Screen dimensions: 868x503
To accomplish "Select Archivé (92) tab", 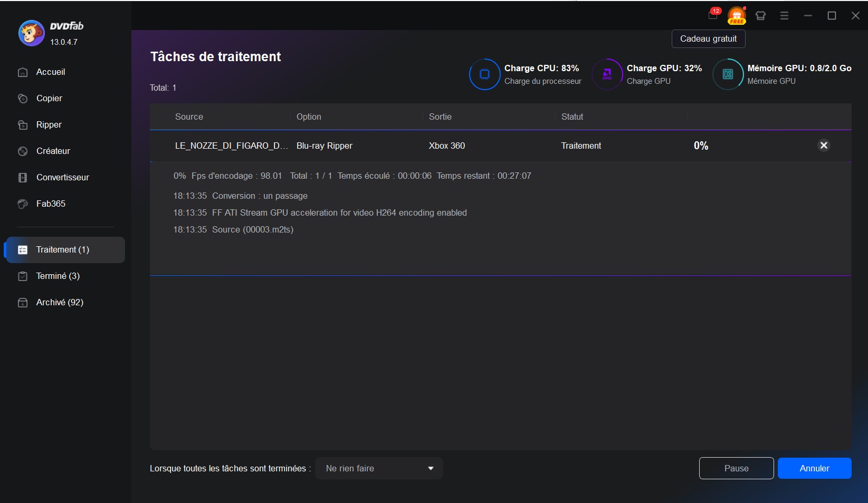I will click(x=60, y=303).
